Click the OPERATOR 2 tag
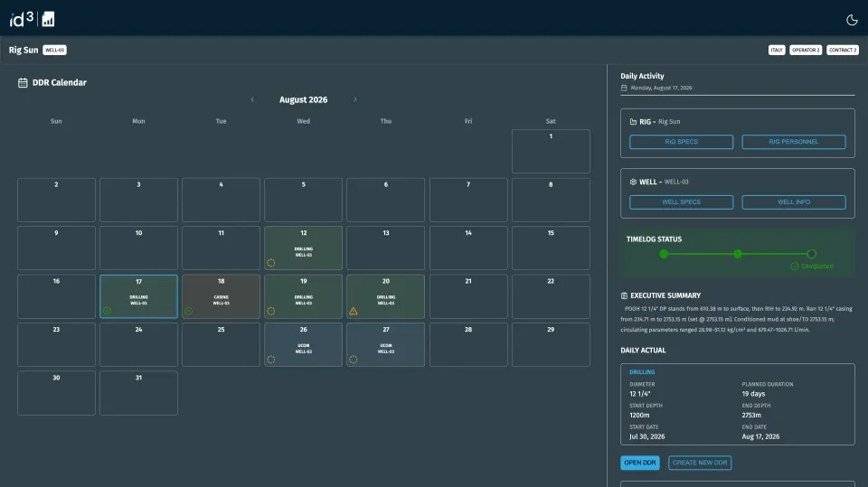Screen dimensions: 868x487 click(x=806, y=50)
